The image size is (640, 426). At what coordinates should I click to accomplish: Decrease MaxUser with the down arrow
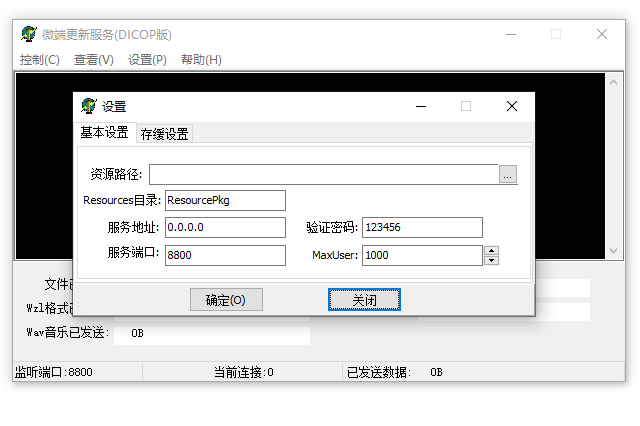(x=491, y=260)
